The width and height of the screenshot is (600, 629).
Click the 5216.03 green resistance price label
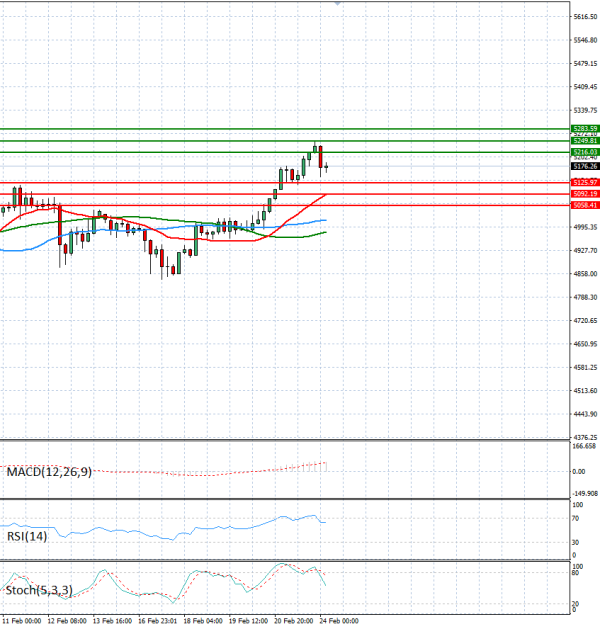tap(585, 152)
